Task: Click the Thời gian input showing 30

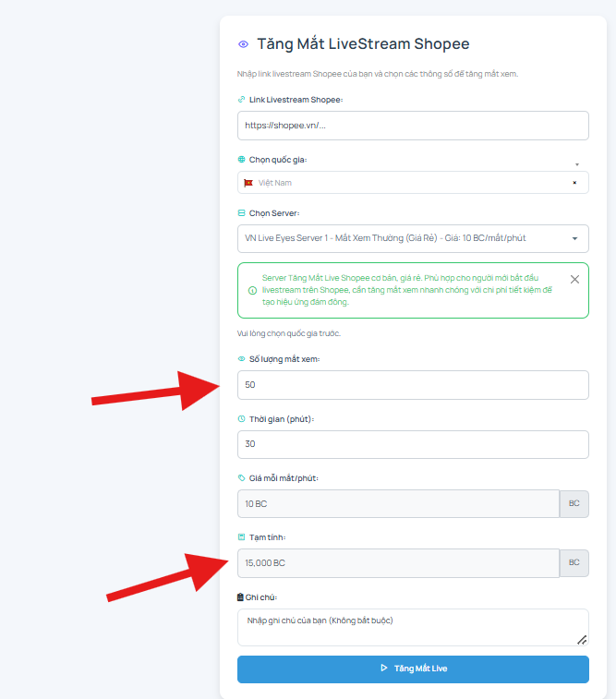Action: point(413,444)
